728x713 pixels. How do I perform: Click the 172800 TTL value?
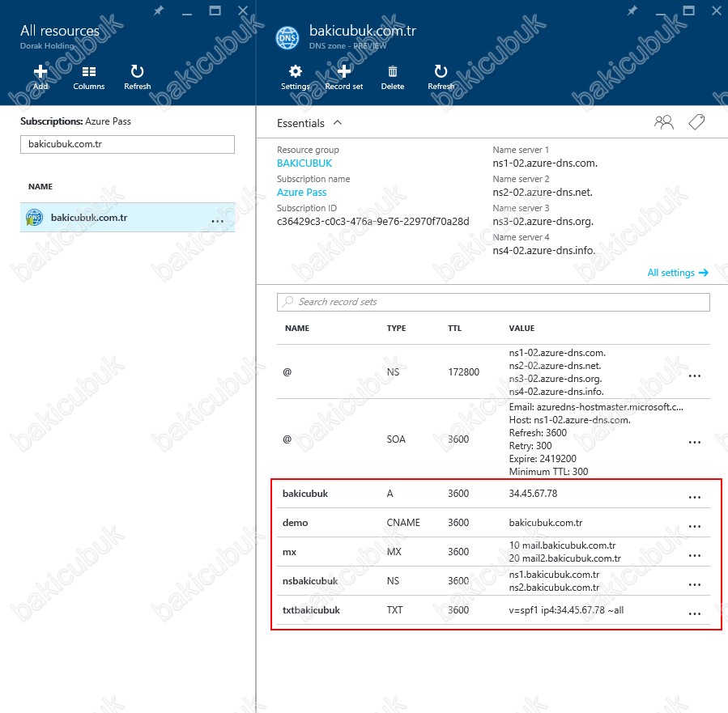(x=463, y=372)
